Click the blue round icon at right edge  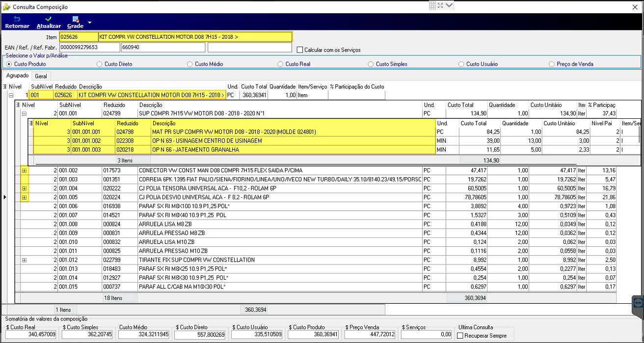[638, 303]
